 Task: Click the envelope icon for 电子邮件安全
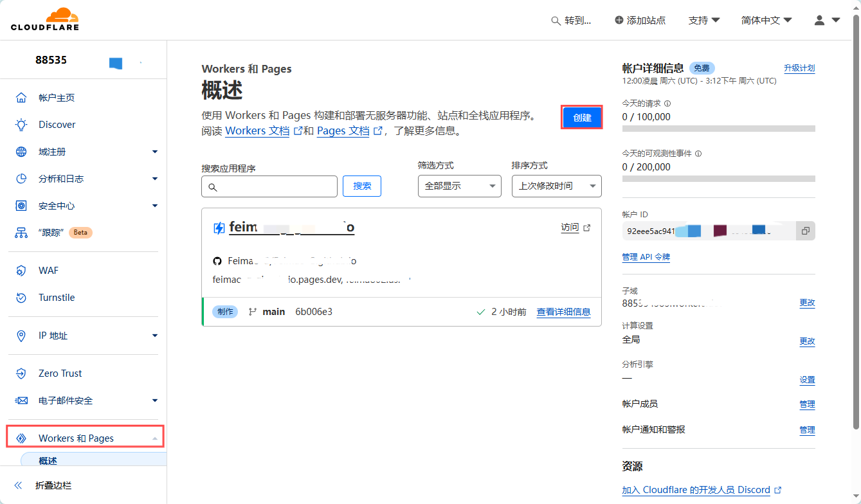[21, 401]
